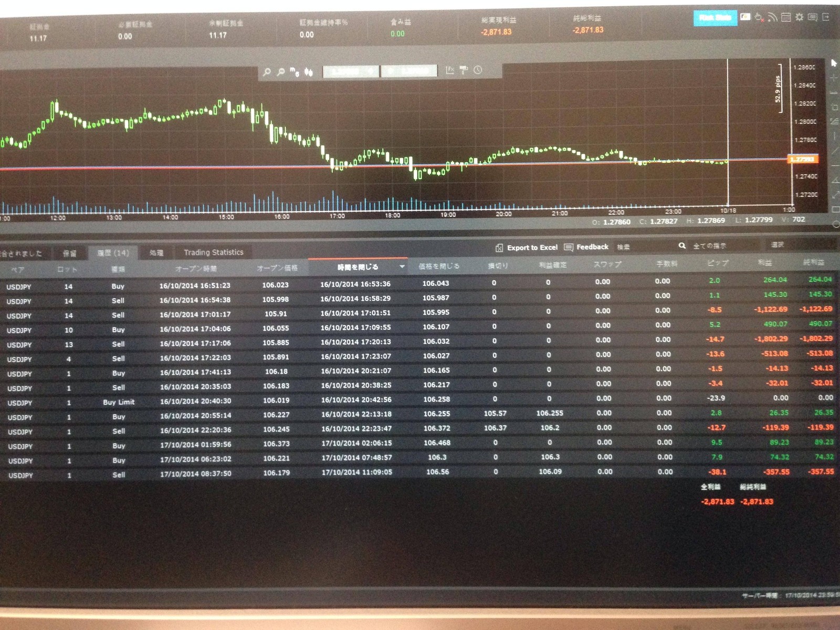The height and width of the screenshot is (630, 840).
Task: Toggle the connection signal icon in top bar
Action: click(772, 17)
